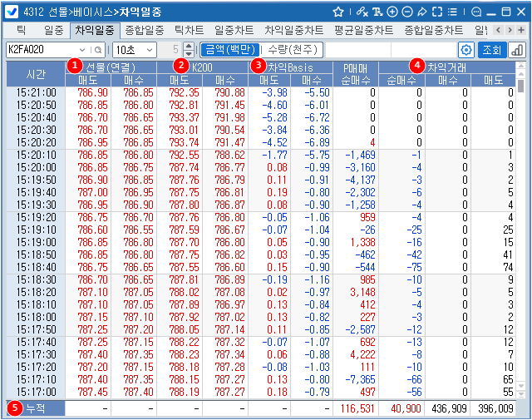532x420 pixels.
Task: Click the bar chart icon beside 조회
Action: pyautogui.click(x=516, y=50)
